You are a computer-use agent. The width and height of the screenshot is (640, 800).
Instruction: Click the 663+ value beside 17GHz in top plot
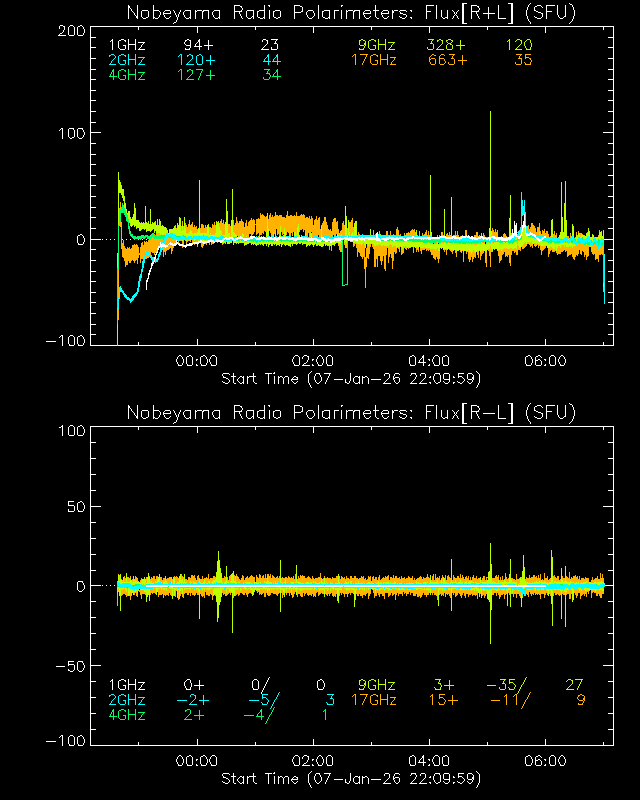(446, 60)
